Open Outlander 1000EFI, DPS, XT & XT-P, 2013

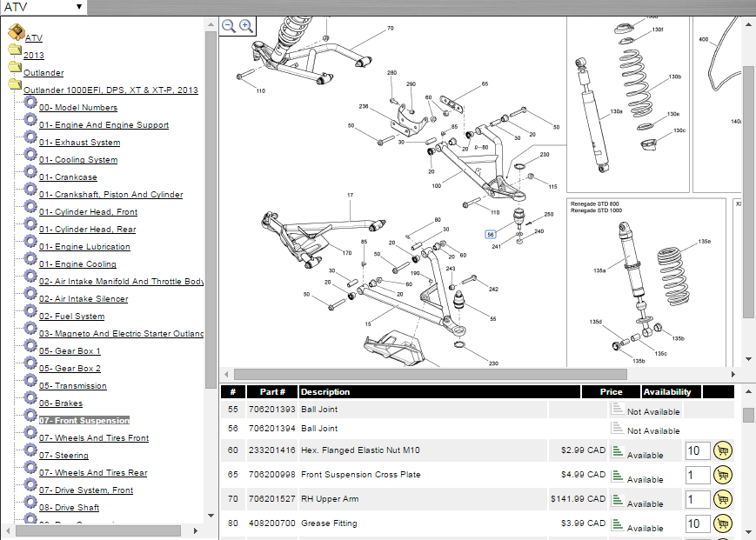click(110, 90)
